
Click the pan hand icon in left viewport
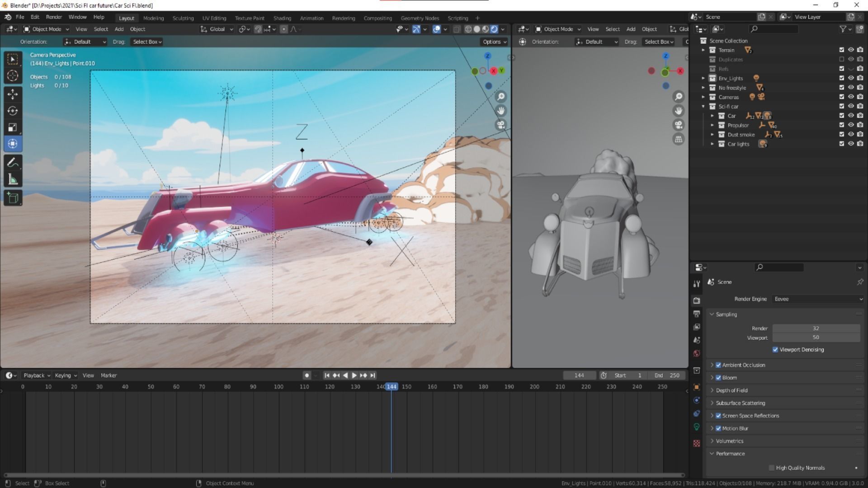point(501,111)
